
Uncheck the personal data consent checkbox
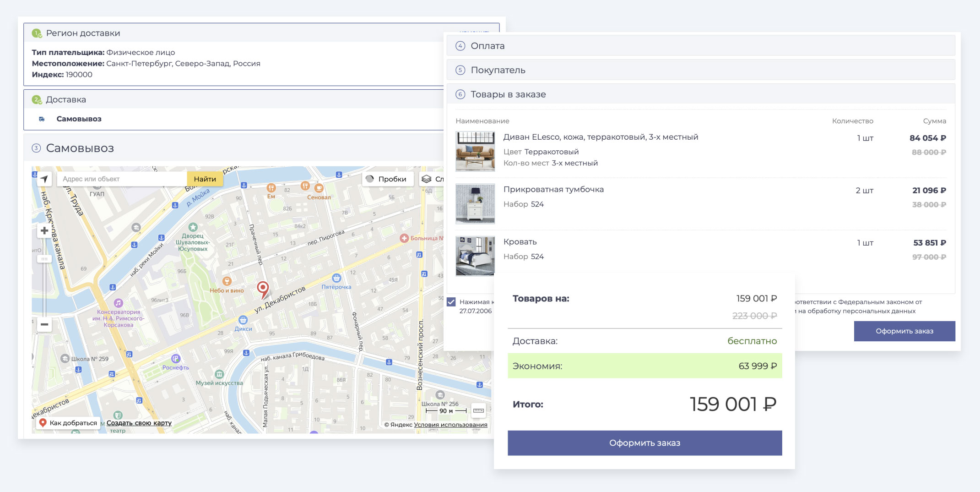(451, 302)
